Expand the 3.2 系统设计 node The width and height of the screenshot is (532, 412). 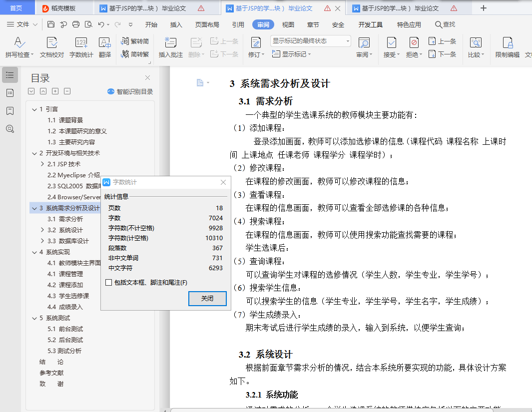click(x=42, y=230)
